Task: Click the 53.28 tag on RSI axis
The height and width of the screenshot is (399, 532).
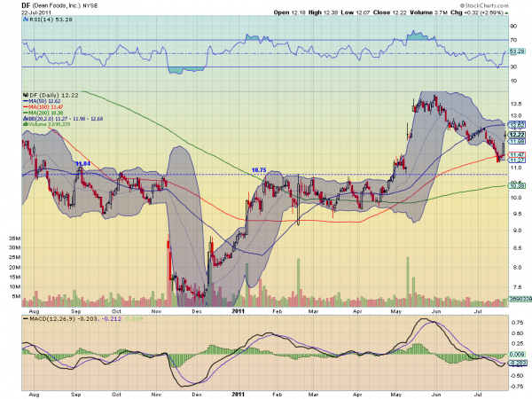Action: pyautogui.click(x=517, y=51)
